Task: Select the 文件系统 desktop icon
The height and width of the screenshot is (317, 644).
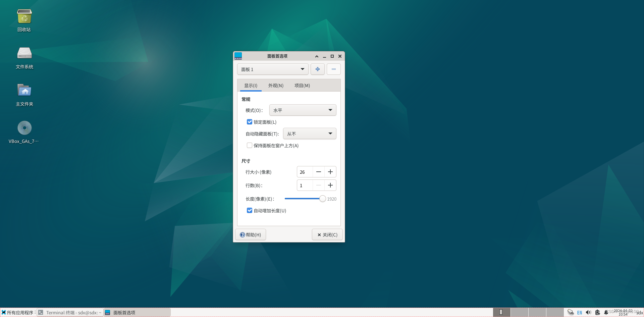Action: 24,57
